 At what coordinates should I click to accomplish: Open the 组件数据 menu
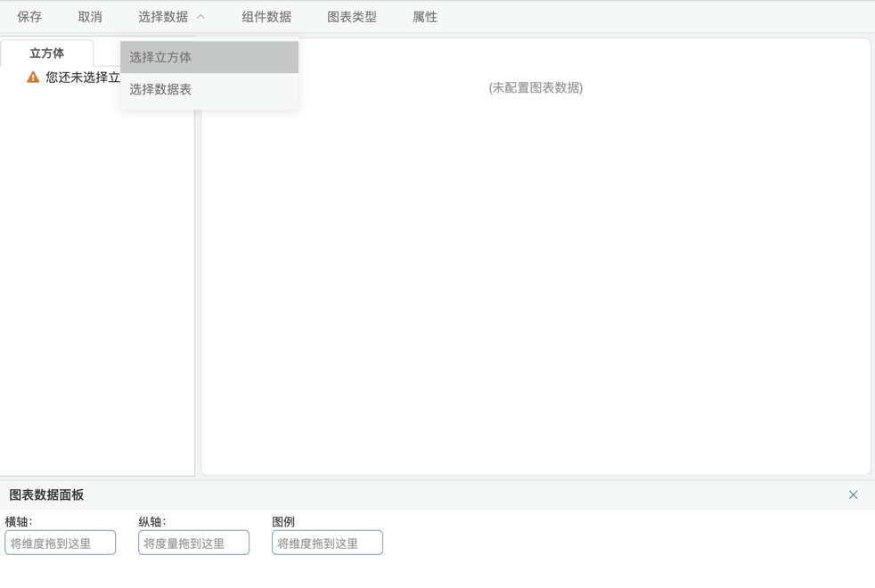coord(266,17)
